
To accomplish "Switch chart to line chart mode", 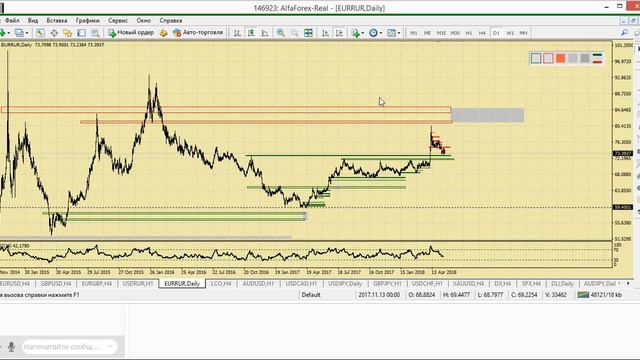I will (x=265, y=33).
